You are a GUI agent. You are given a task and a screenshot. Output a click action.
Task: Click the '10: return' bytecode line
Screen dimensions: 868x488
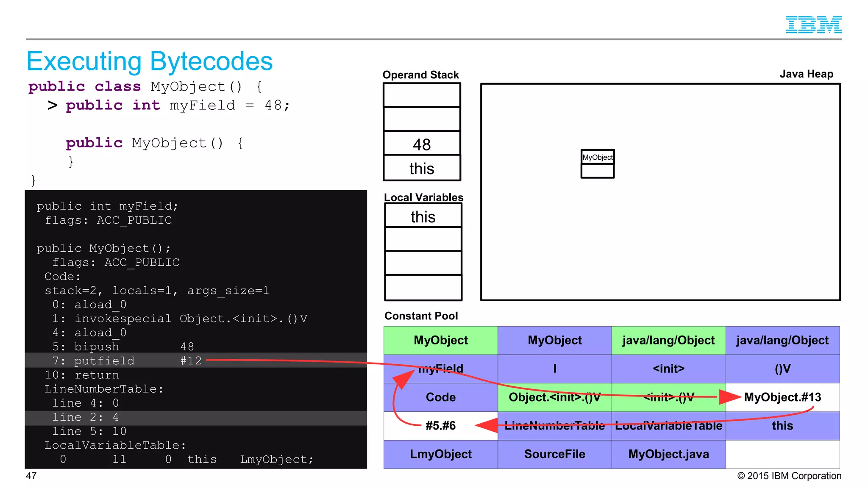click(x=82, y=375)
